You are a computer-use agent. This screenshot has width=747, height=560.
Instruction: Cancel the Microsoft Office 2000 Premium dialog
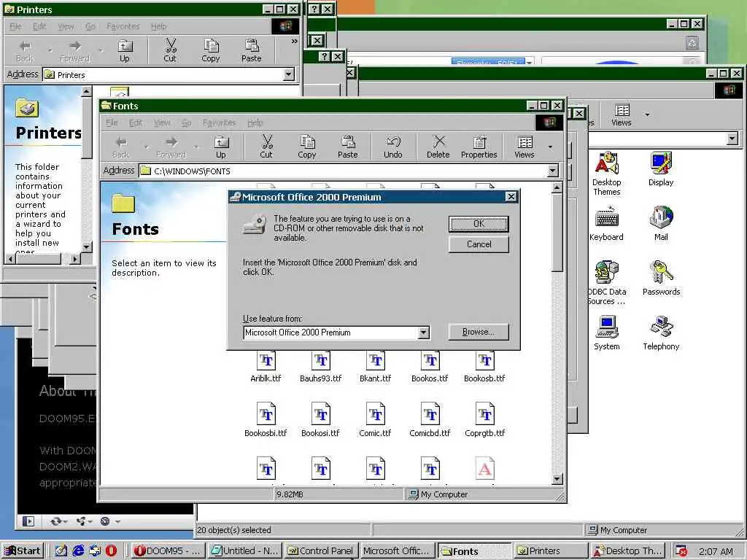(x=479, y=244)
